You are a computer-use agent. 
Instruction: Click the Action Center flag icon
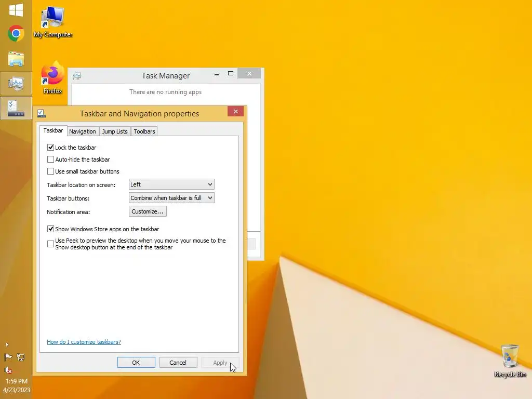coord(8,357)
